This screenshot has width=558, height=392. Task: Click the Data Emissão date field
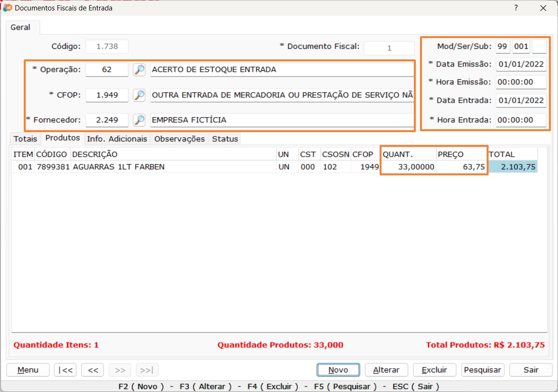click(x=520, y=64)
